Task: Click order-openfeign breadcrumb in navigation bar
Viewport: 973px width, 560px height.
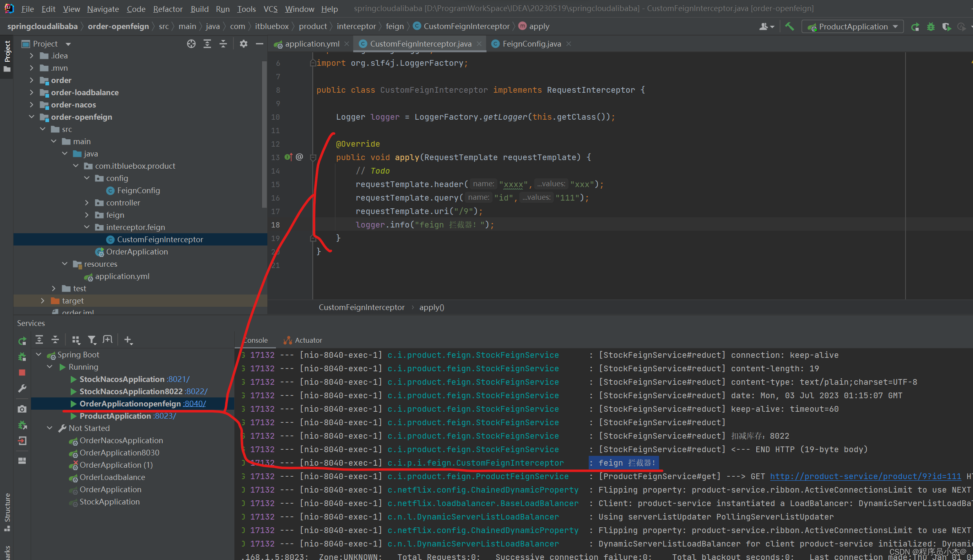Action: pos(118,26)
